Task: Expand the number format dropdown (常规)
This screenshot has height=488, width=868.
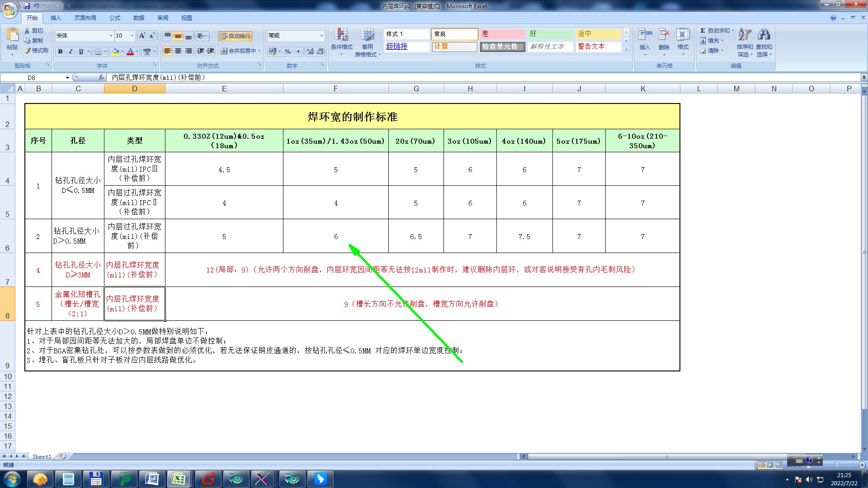Action: (x=321, y=36)
